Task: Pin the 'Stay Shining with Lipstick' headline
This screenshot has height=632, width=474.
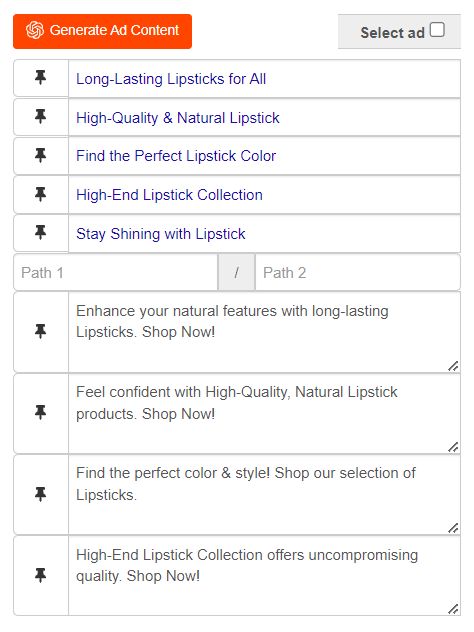Action: [x=40, y=233]
